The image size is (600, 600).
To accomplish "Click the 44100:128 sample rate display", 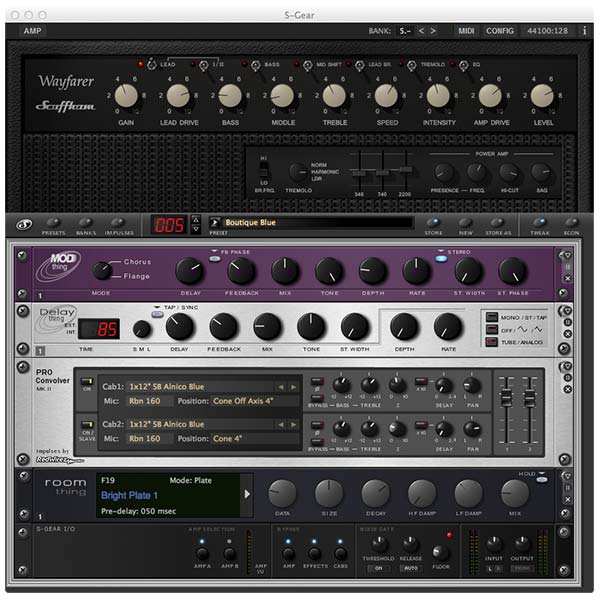I will (x=548, y=31).
